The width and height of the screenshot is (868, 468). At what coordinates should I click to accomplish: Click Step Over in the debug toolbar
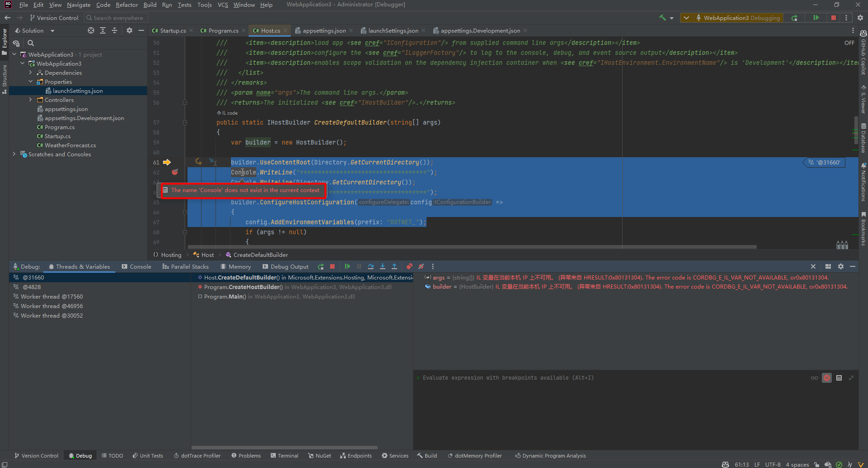pos(371,266)
